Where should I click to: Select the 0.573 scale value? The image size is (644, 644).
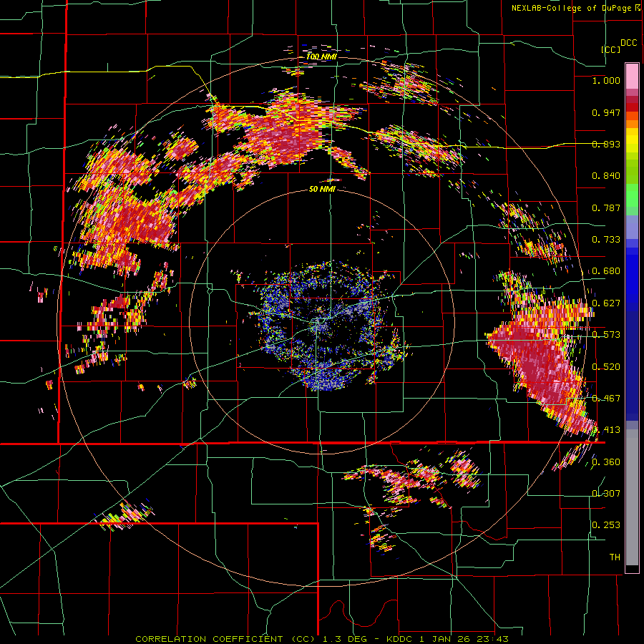point(606,335)
